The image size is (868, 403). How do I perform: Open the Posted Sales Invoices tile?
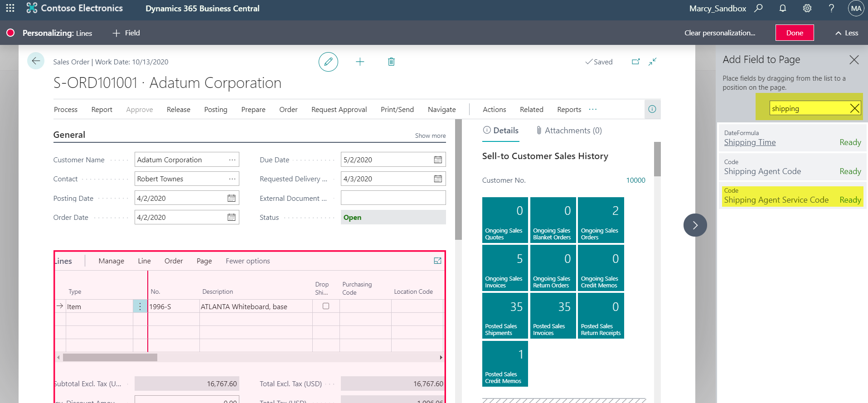(x=553, y=316)
